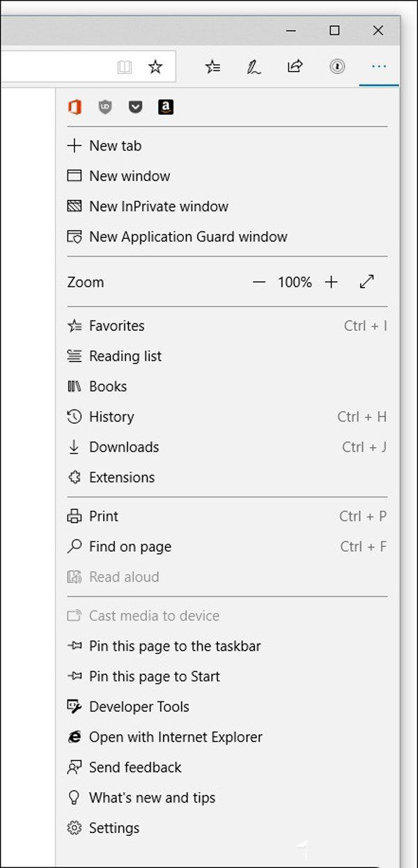Open the Favorites hub
This screenshot has height=868, width=418.
[213, 67]
